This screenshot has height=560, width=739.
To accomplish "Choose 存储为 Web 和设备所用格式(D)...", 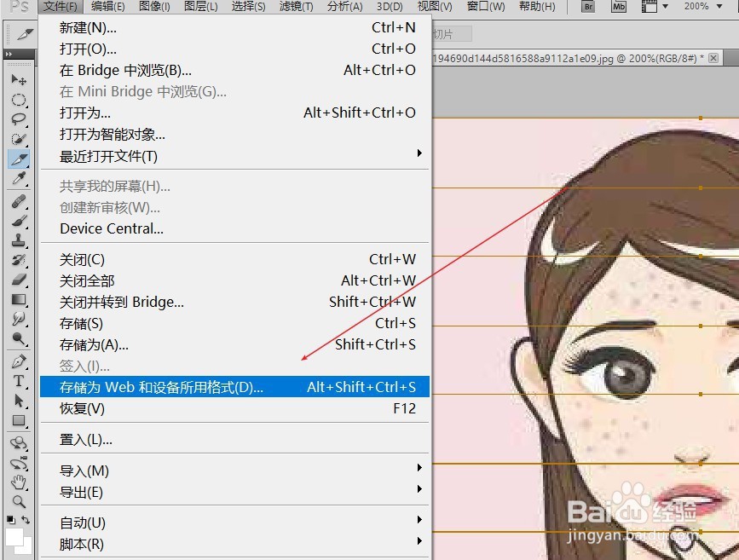I will (234, 387).
